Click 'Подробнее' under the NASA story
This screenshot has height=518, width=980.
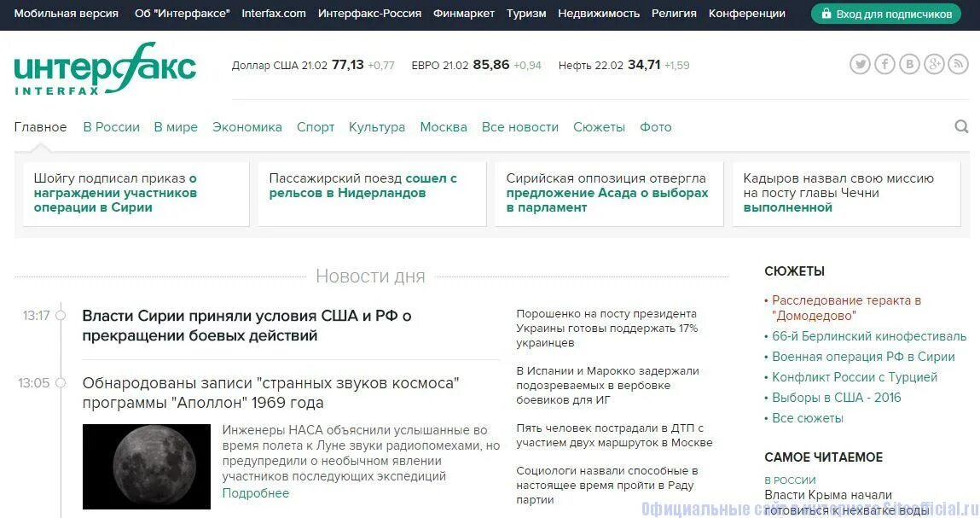click(256, 493)
